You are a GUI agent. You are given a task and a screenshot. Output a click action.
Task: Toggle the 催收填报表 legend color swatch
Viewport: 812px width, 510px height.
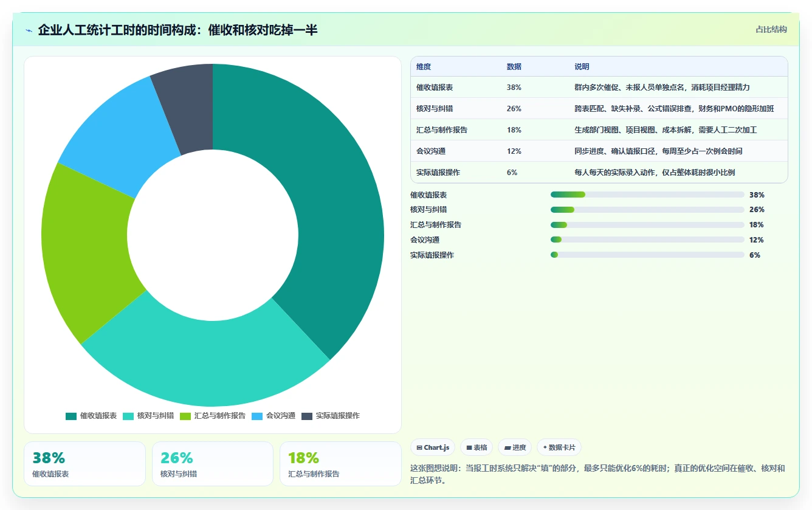(x=71, y=416)
